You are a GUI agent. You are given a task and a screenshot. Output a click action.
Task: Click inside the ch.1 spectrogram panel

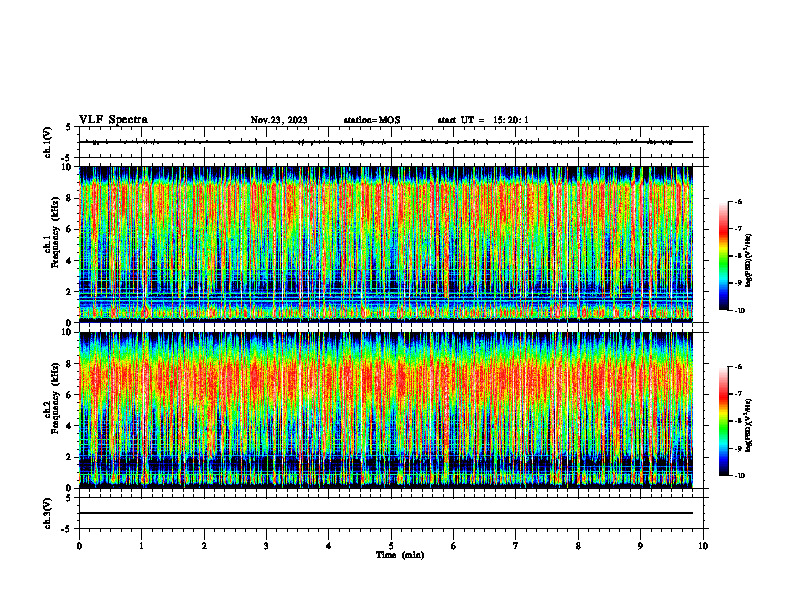[x=386, y=244]
